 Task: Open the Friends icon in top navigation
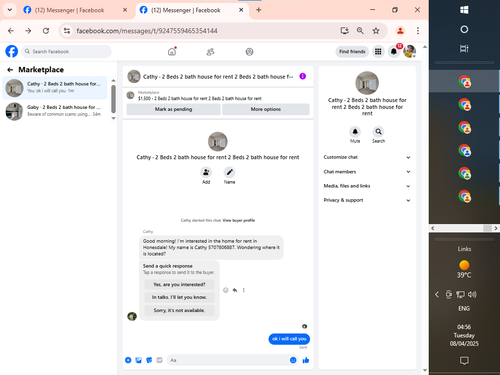point(210,52)
